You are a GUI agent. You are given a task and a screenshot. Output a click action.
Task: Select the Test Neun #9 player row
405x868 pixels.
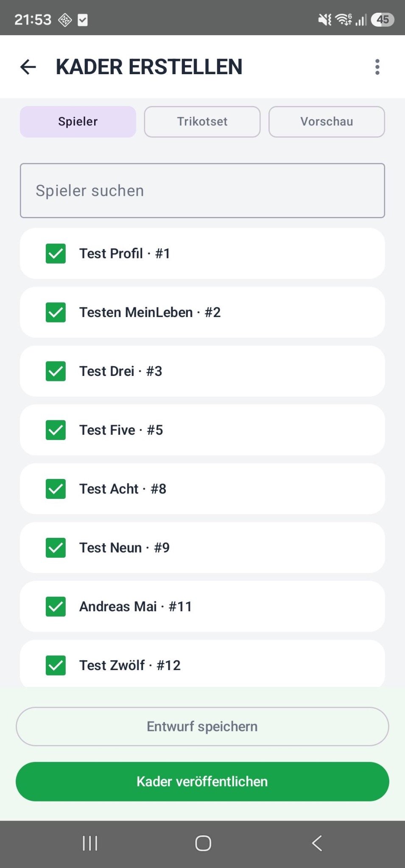coord(202,548)
